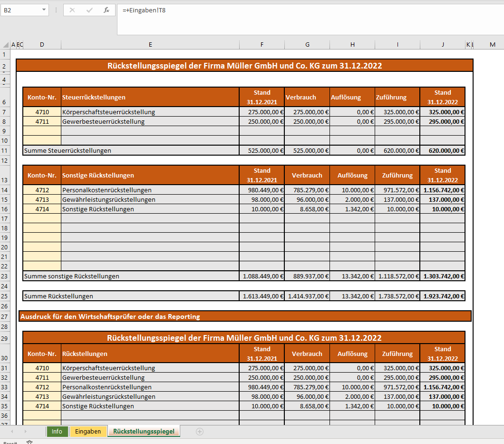Click the Auflösung header in row 6

[x=352, y=97]
